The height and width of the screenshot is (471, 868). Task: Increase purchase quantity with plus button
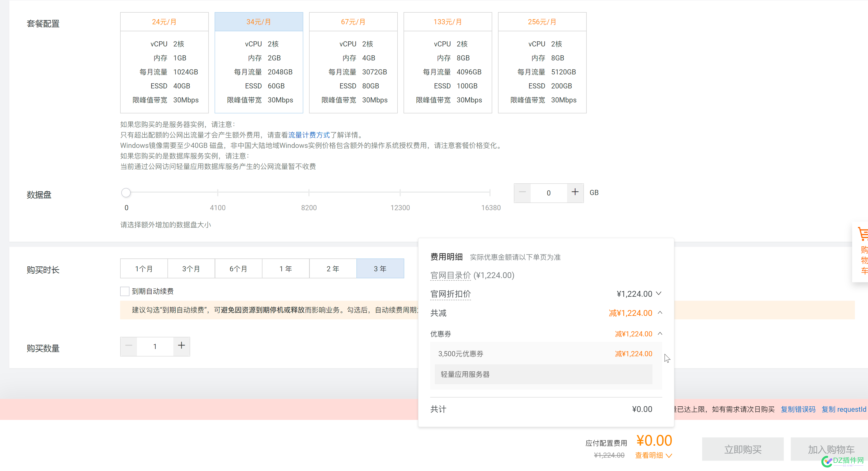click(181, 346)
